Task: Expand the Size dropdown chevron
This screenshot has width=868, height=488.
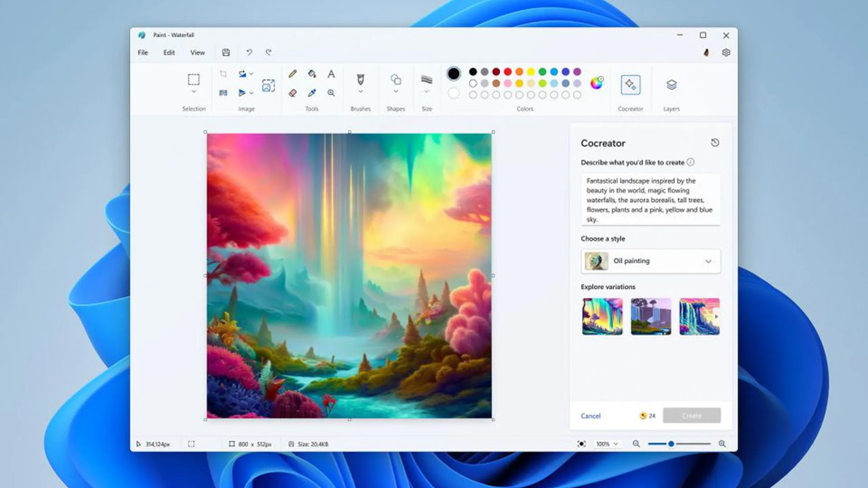Action: click(x=427, y=91)
